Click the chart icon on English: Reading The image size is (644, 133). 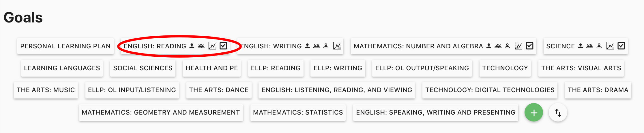[x=212, y=46]
